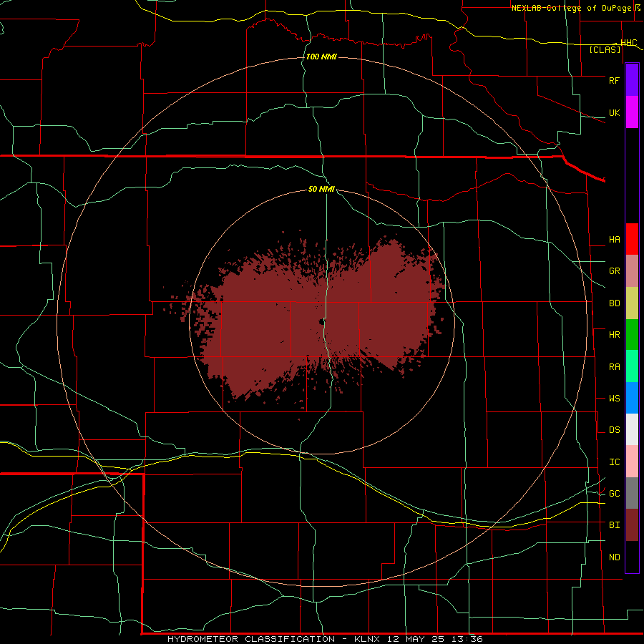This screenshot has height=644, width=644.
Task: Click the DS legend label
Action: tap(615, 430)
